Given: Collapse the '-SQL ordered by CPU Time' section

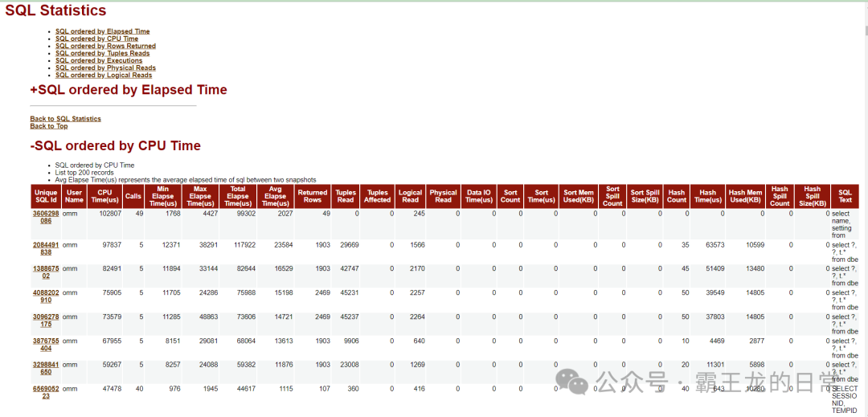Looking at the screenshot, I should [x=115, y=146].
